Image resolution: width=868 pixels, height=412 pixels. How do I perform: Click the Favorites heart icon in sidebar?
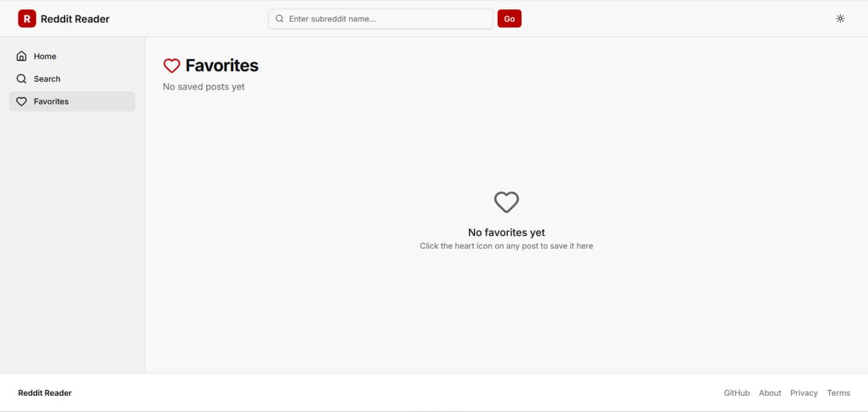pos(22,102)
